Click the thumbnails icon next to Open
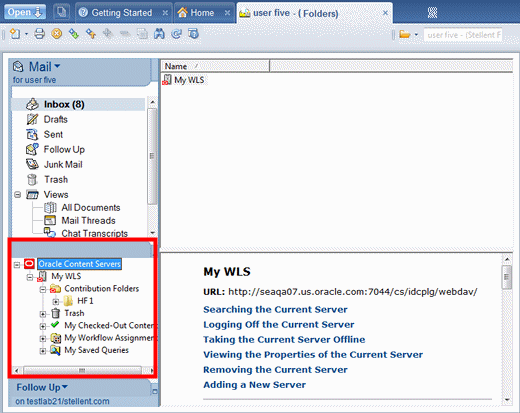 (61, 12)
